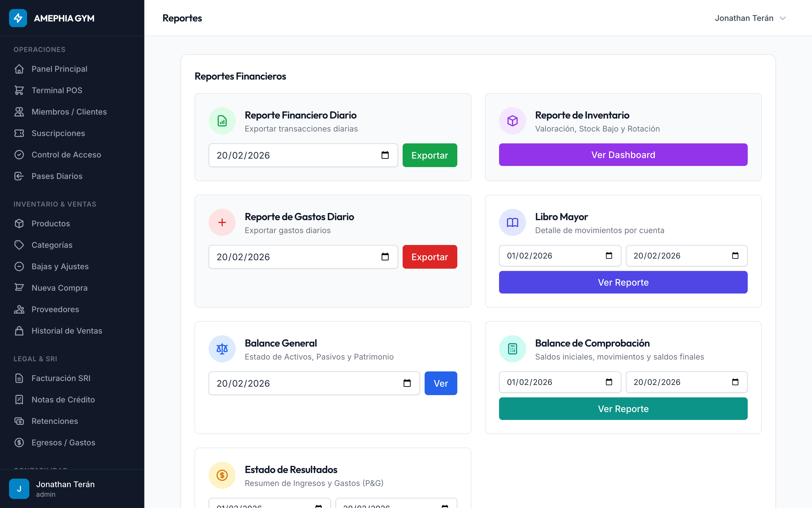Click the cash icon beside Retenciones
Viewport: 812px width, 508px height.
click(19, 422)
